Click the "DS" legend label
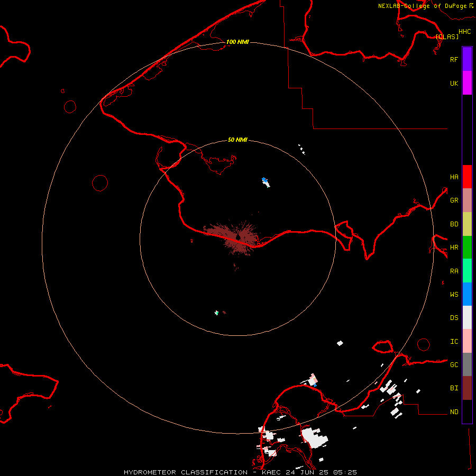 (x=454, y=318)
